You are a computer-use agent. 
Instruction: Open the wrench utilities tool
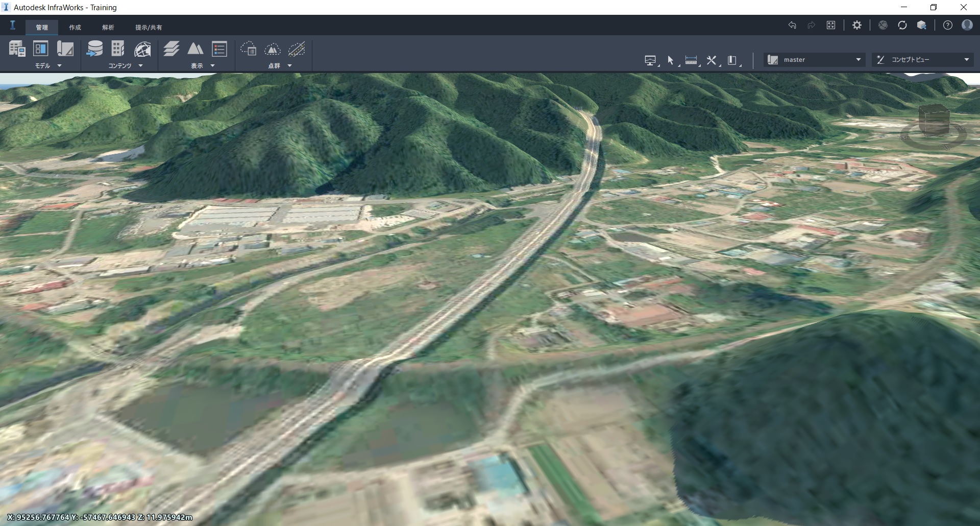(x=712, y=60)
